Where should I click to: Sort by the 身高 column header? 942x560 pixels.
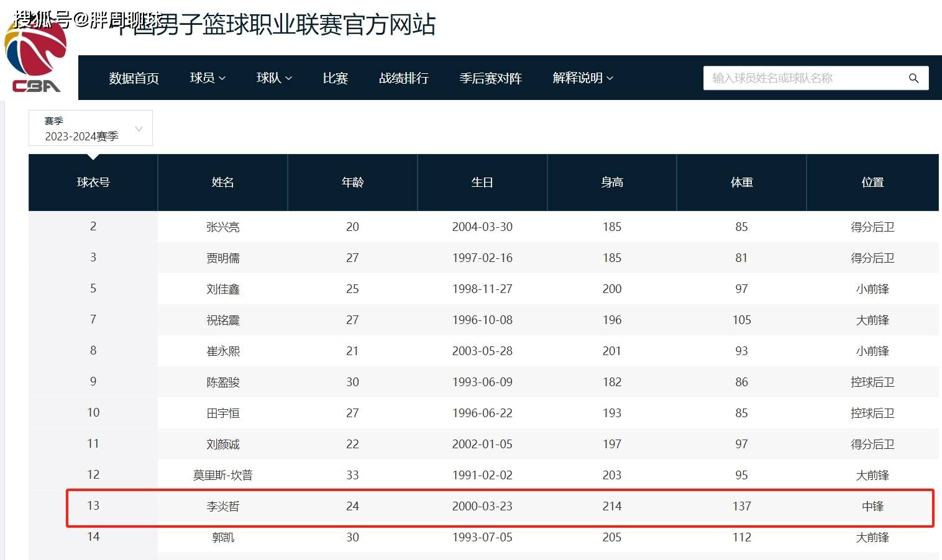(612, 183)
